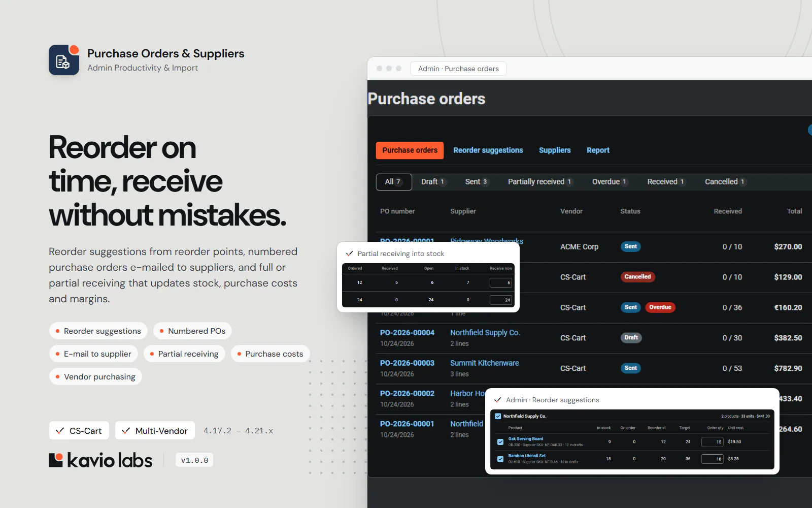Click the ACME Corp vendor cell

[579, 247]
